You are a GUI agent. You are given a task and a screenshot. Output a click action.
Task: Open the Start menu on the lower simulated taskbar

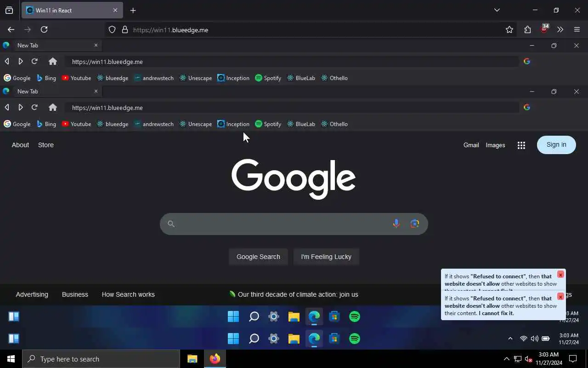233,339
